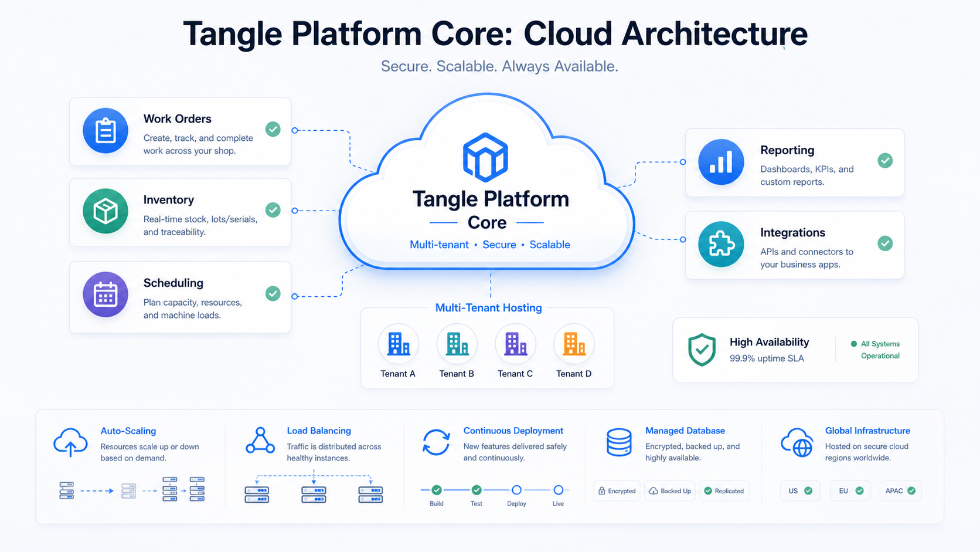
Task: Click the Inventory green checkmark
Action: click(x=273, y=210)
